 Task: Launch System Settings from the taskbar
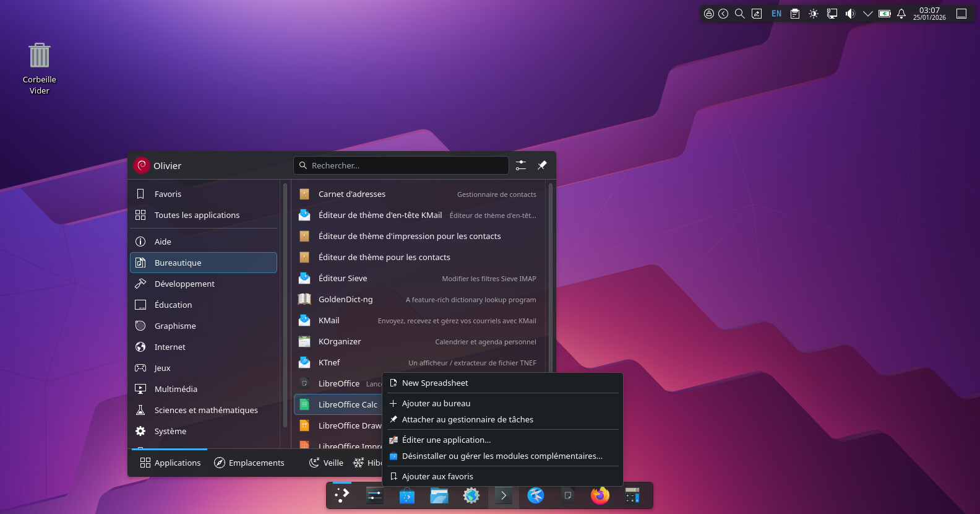coord(374,495)
